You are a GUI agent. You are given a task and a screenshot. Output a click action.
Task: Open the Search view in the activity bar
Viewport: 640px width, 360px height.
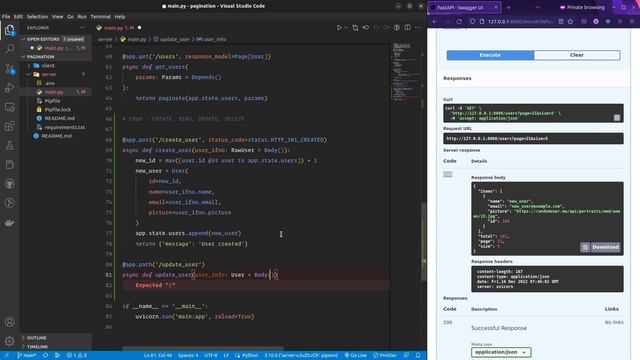pos(9,49)
